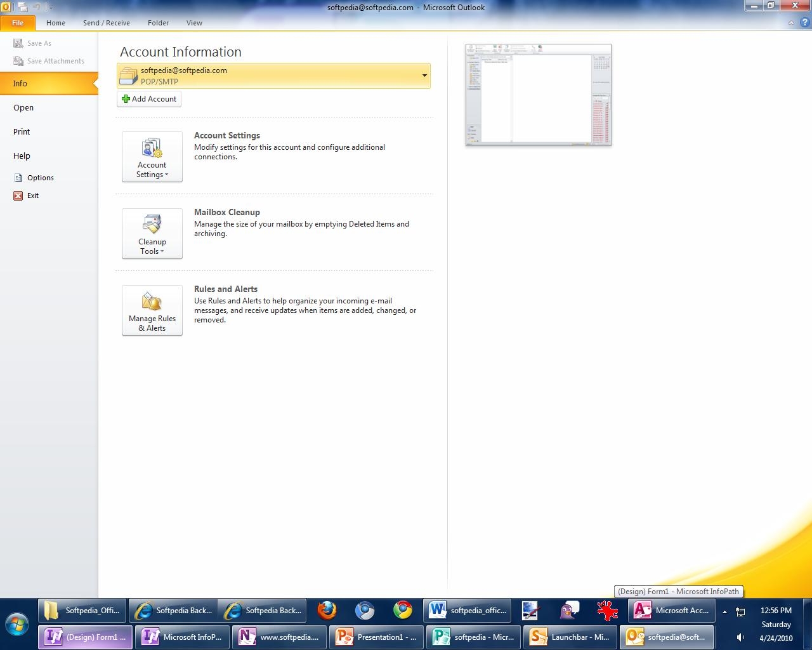Click the Add Account button
Screen dimensions: 812x650
(149, 99)
